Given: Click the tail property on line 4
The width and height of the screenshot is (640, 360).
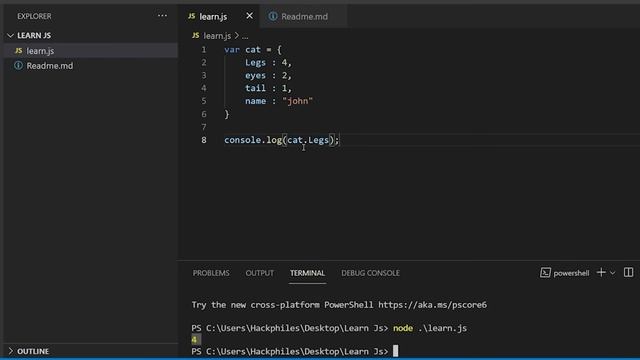Looking at the screenshot, I should pos(256,88).
